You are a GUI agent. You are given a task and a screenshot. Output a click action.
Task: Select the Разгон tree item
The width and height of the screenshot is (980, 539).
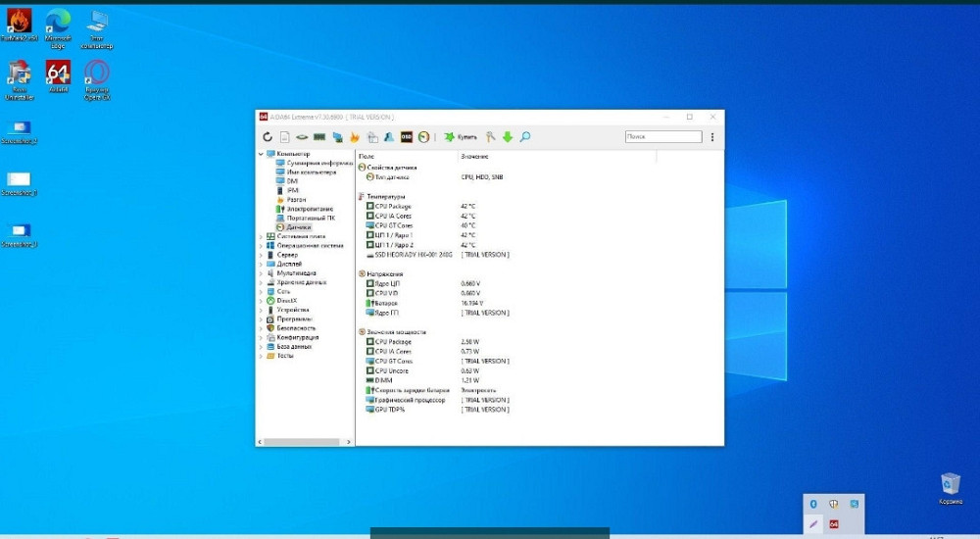coord(296,199)
